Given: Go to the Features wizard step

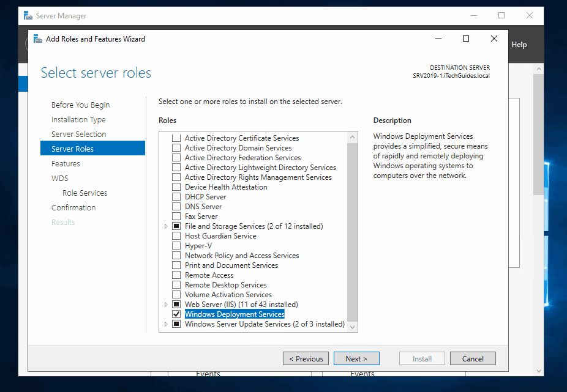Looking at the screenshot, I should click(x=66, y=163).
